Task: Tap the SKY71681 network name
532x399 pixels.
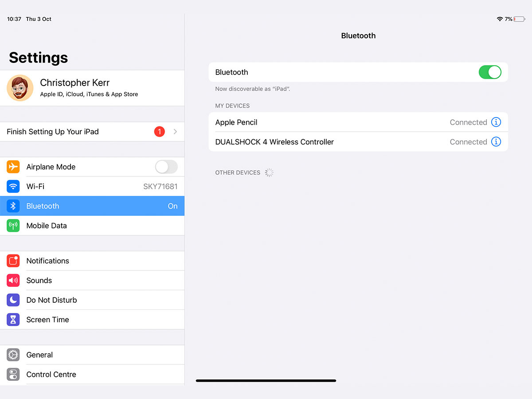Action: pos(160,186)
